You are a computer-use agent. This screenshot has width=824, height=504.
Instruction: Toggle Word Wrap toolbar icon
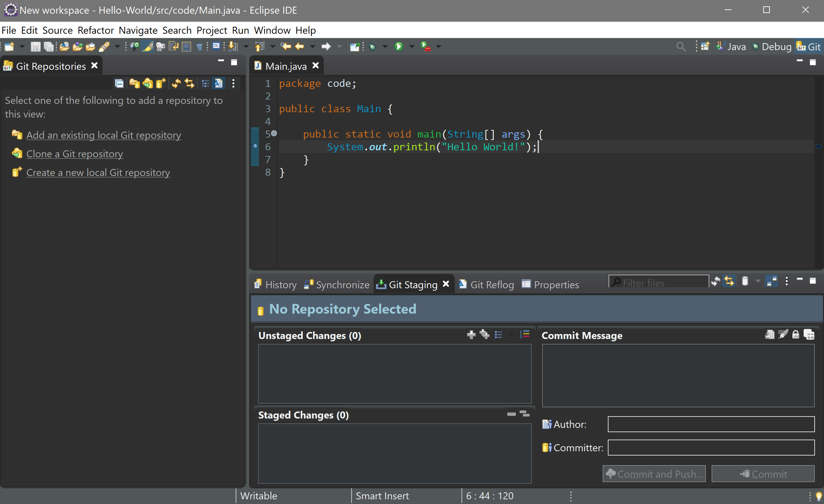pos(173,46)
